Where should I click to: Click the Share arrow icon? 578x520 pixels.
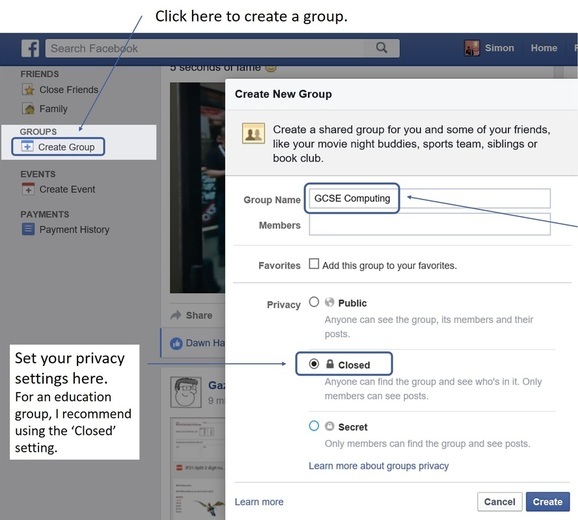tap(176, 315)
